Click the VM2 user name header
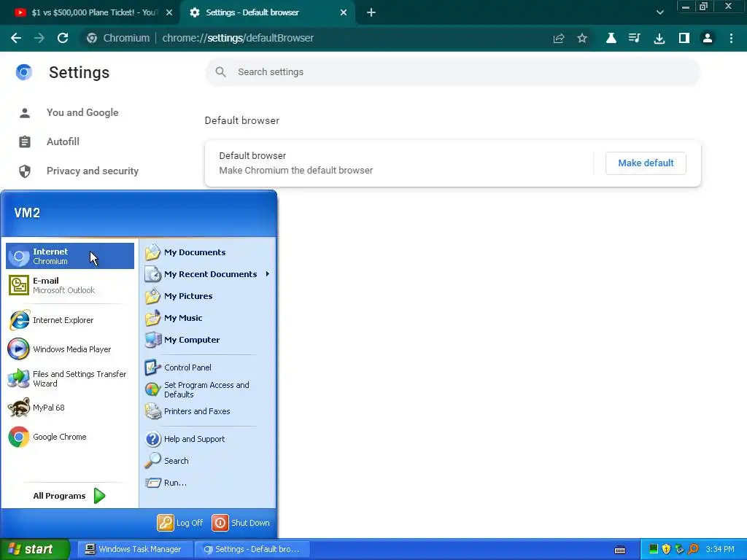Screen dimensions: 747x560 point(27,213)
